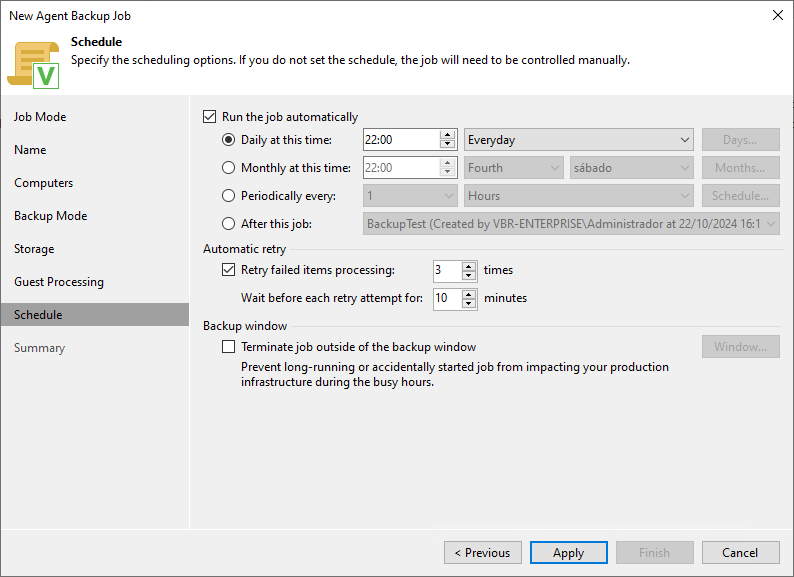Image resolution: width=794 pixels, height=577 pixels.
Task: Pick the After this job option
Action: tap(229, 224)
